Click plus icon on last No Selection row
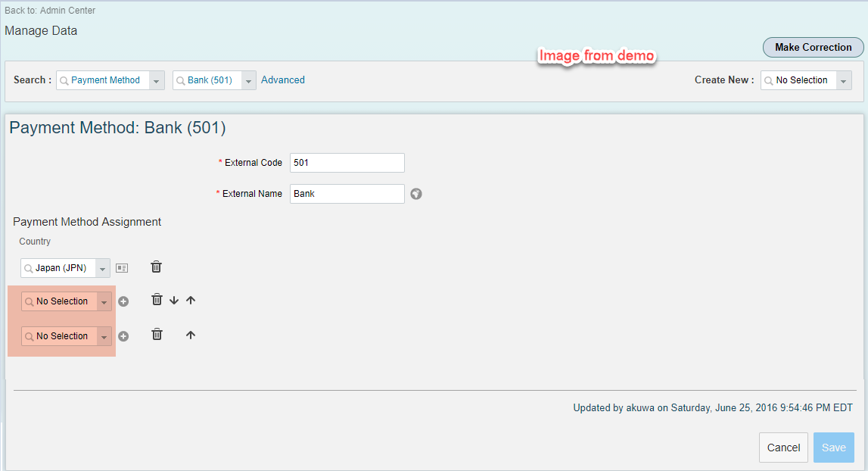The image size is (868, 471). click(123, 336)
